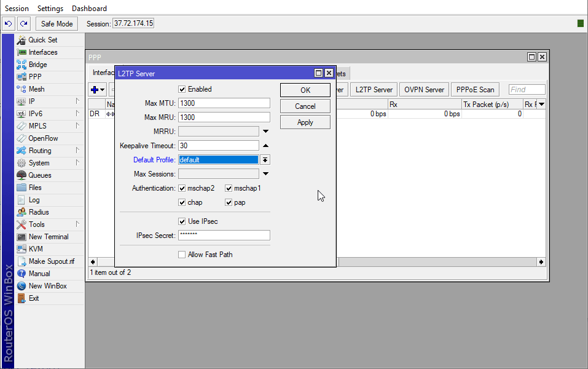Expand the MRRU field arrow

point(265,132)
